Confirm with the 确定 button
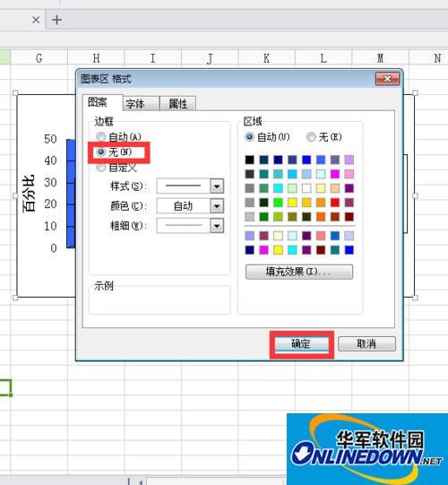Viewport: 448px width, 485px height. point(301,344)
